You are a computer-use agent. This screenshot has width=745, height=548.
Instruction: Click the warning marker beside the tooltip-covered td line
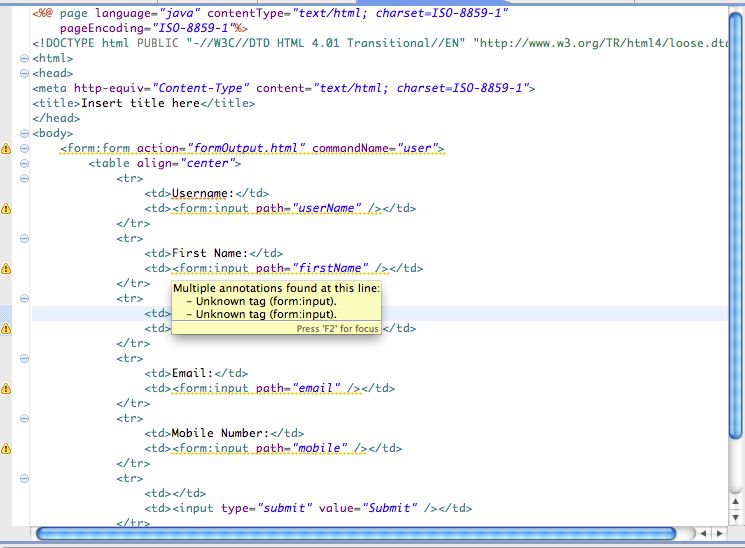click(6, 328)
